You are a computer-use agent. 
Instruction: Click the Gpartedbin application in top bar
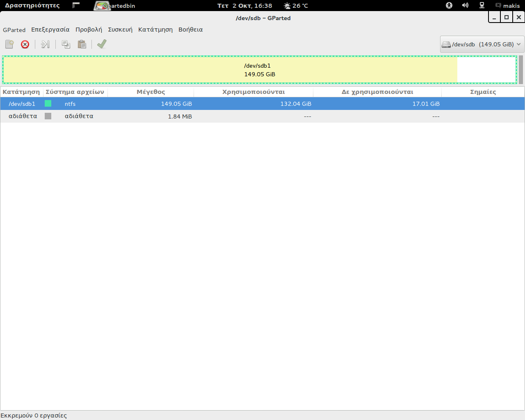pos(115,6)
